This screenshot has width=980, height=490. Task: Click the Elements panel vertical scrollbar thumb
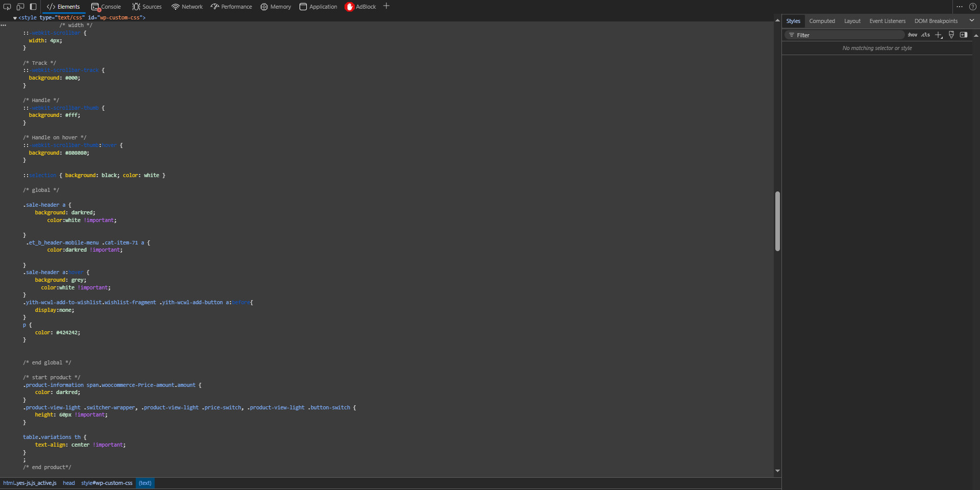[x=777, y=221]
